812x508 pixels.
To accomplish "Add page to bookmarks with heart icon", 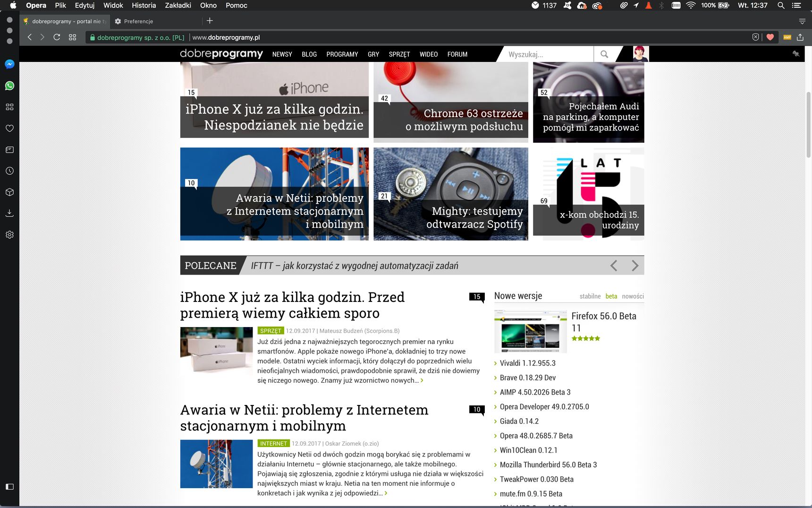I will coord(770,37).
